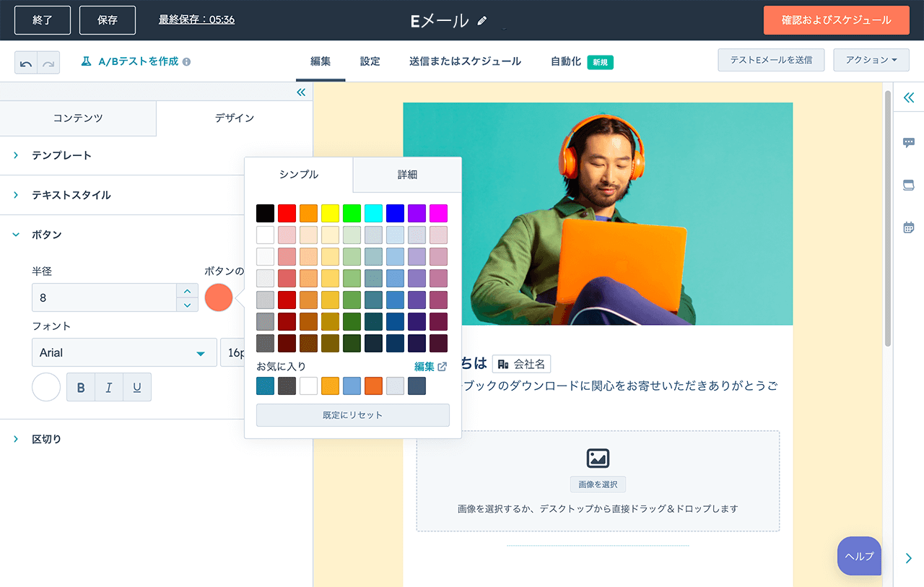This screenshot has height=587, width=924.
Task: Open the preview window icon in right sidebar
Action: pos(909,185)
